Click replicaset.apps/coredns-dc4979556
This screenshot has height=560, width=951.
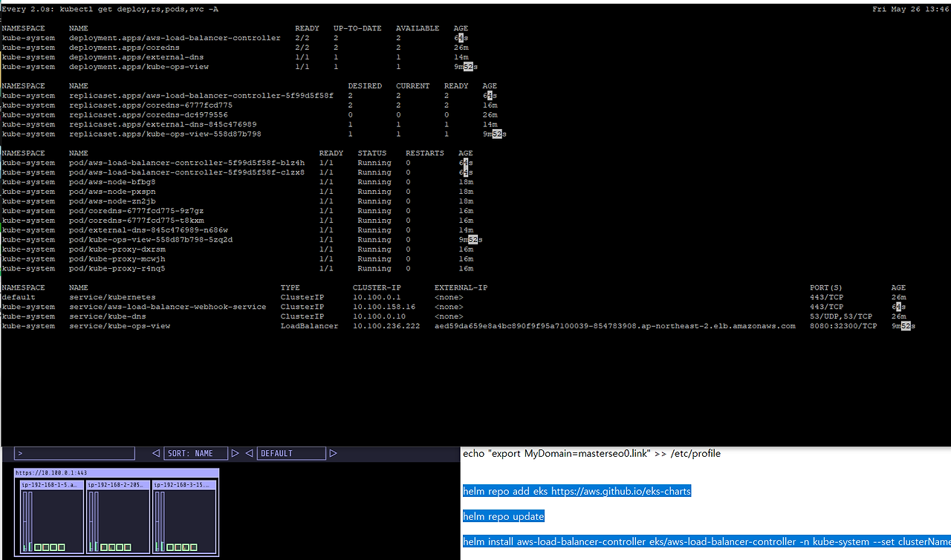pos(148,115)
